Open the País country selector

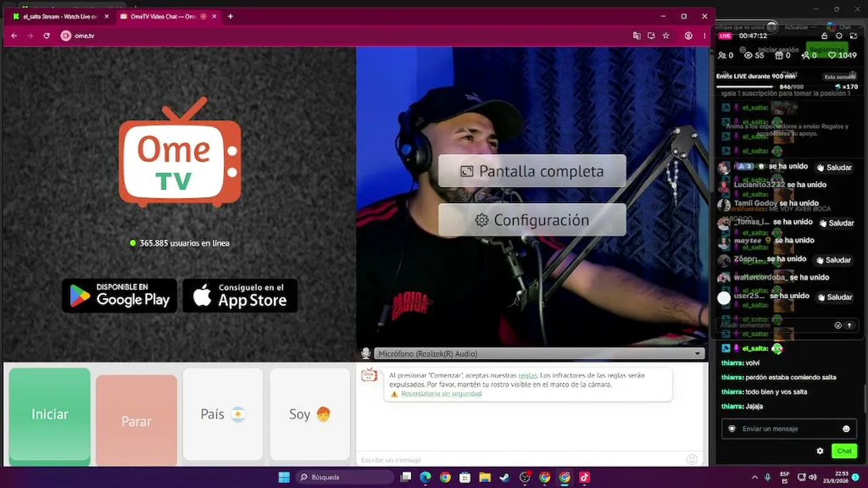222,414
